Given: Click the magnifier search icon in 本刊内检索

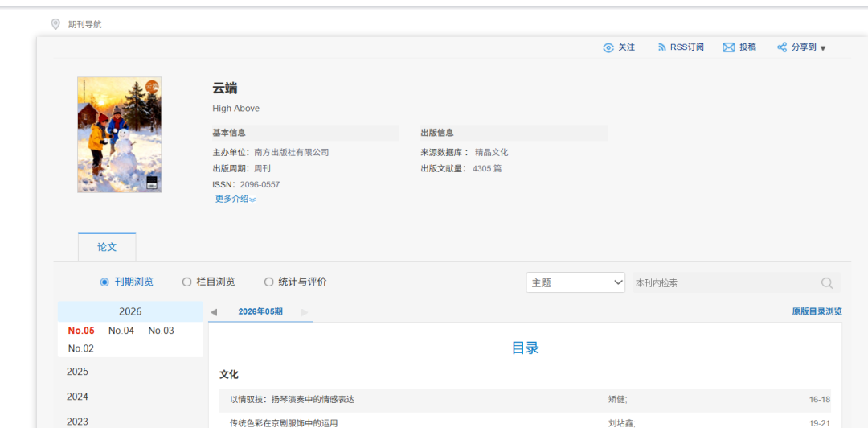Looking at the screenshot, I should pyautogui.click(x=827, y=283).
